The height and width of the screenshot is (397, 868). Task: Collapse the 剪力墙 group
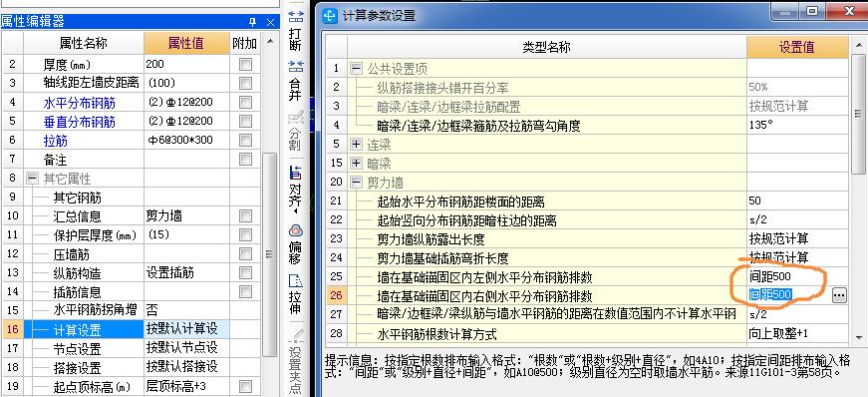[356, 182]
